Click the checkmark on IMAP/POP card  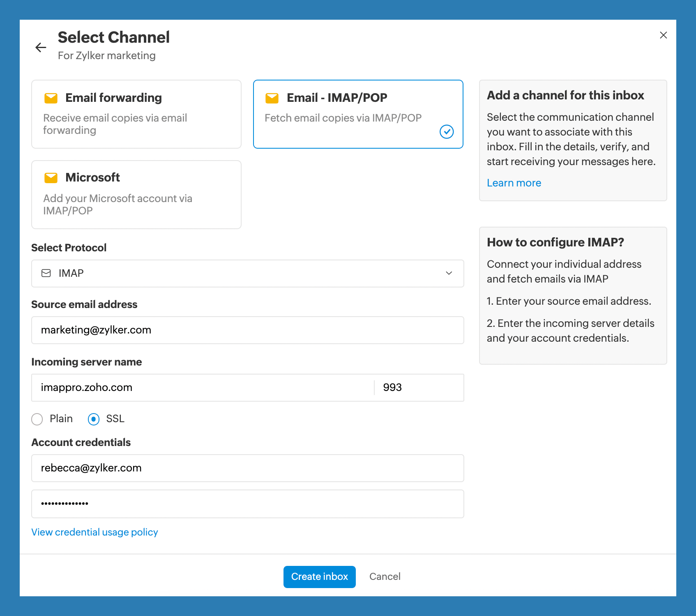(447, 132)
